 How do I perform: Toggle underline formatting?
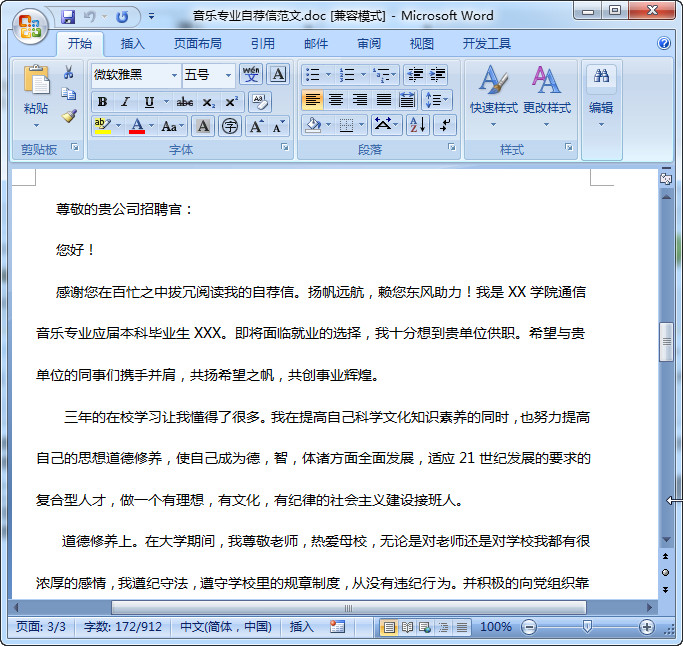point(149,102)
